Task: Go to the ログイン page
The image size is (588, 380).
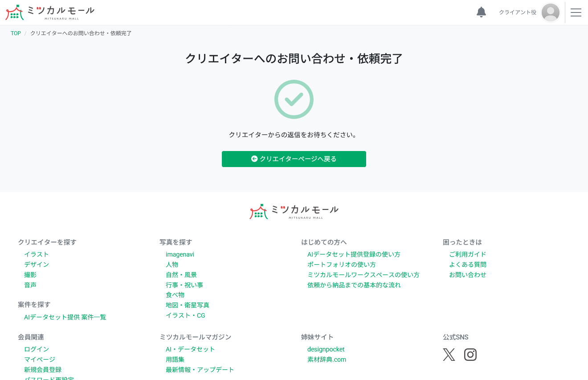Action: pos(36,349)
